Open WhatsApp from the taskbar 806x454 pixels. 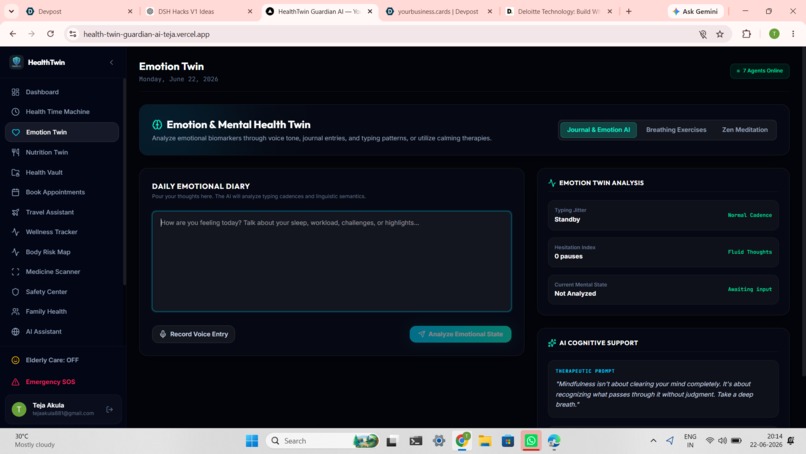click(x=531, y=441)
